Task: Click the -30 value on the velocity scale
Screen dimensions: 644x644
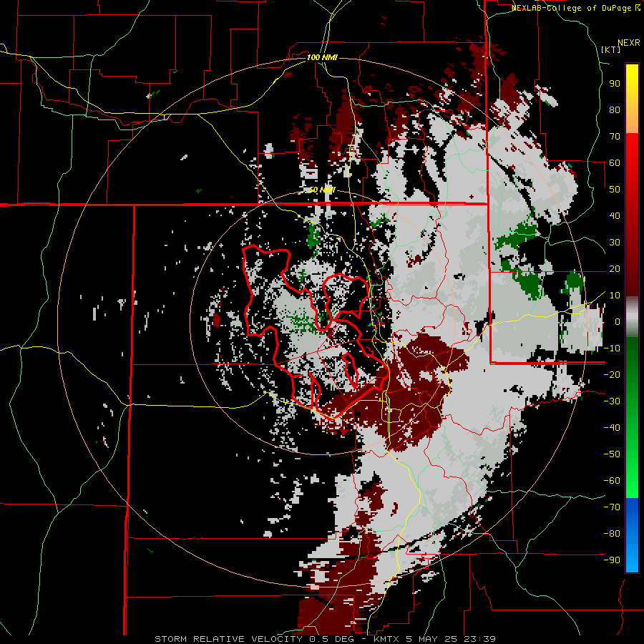Action: pos(612,401)
